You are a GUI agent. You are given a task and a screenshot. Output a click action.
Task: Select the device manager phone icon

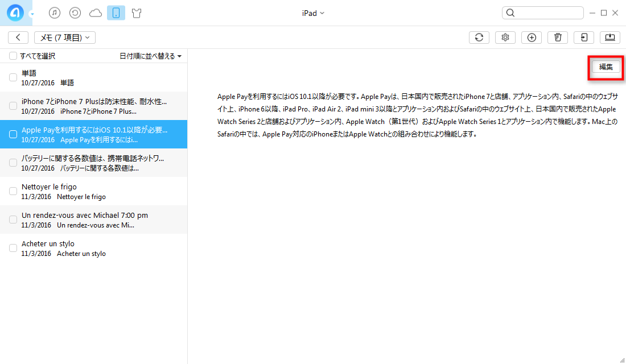(x=116, y=13)
